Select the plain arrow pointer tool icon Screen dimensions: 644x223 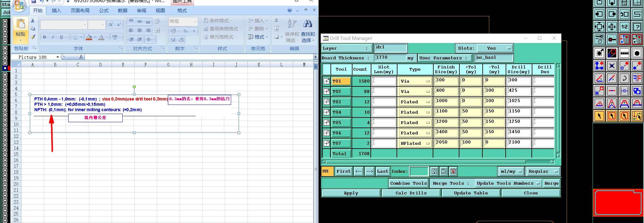[599, 116]
